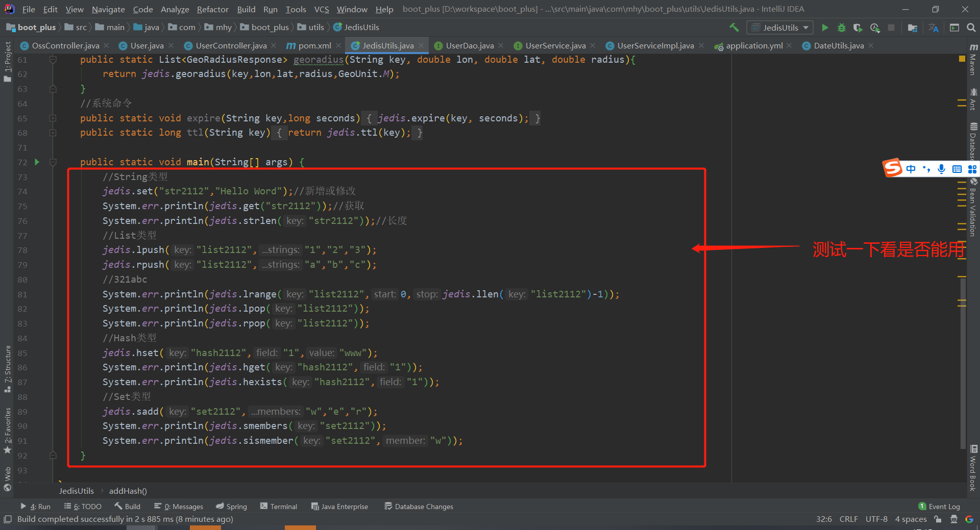Screen dimensions: 980x530
Task: Toggle Sogou punctuation mode button
Action: (x=926, y=169)
